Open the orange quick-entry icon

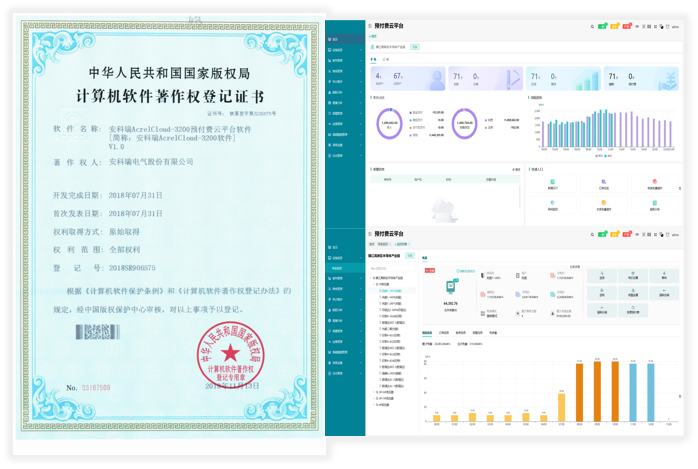click(604, 202)
